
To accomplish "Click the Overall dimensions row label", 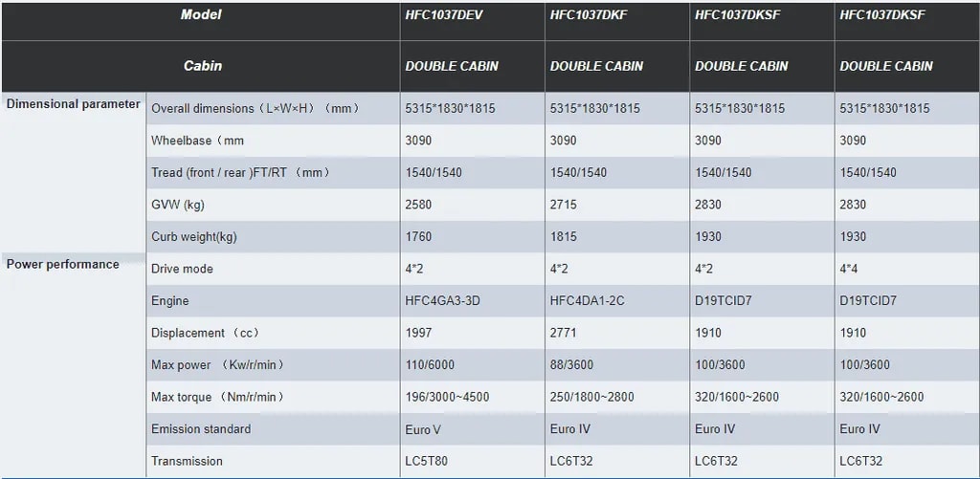I will click(255, 109).
